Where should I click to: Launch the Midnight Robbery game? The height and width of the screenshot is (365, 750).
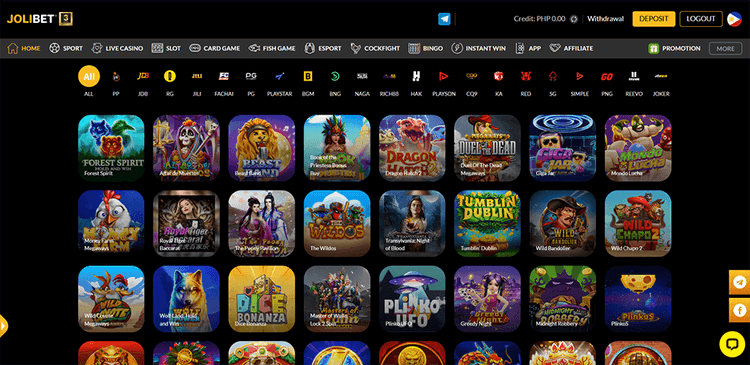click(562, 299)
